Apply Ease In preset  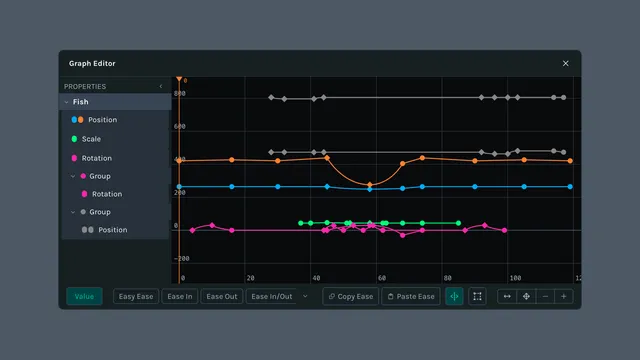pos(180,296)
